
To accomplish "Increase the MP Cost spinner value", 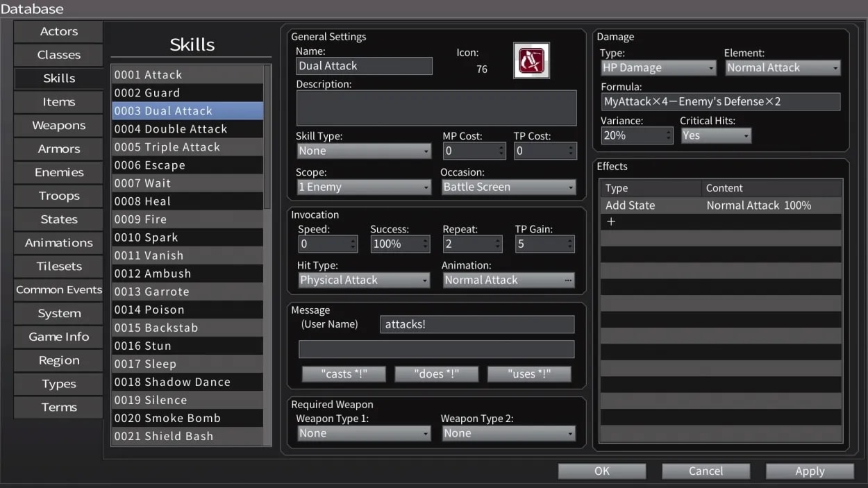I will pyautogui.click(x=502, y=147).
